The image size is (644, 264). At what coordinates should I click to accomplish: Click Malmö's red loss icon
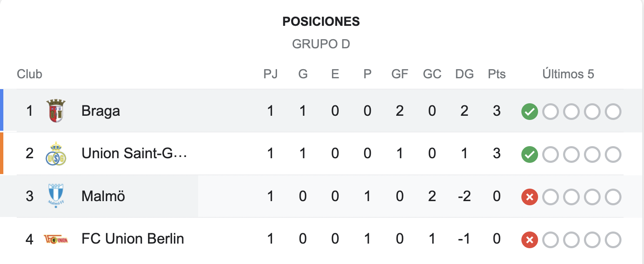[530, 197]
